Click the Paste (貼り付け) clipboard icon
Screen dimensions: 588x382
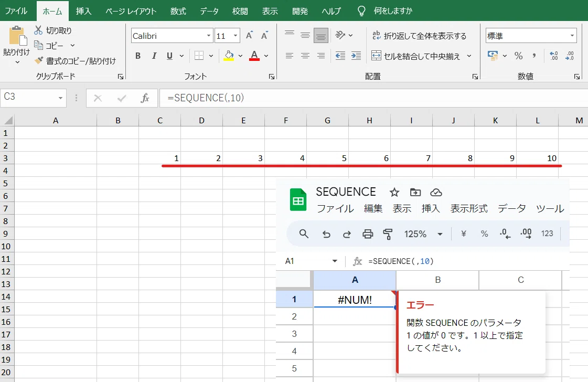(17, 36)
